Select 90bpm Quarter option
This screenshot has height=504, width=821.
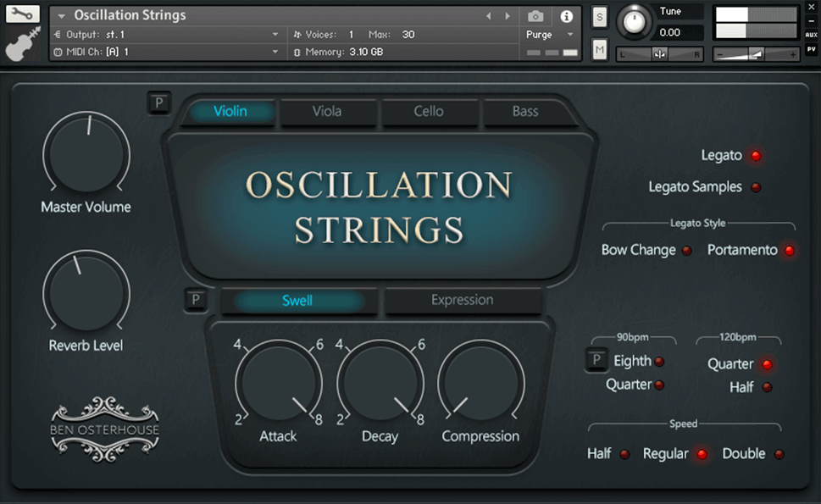point(660,385)
